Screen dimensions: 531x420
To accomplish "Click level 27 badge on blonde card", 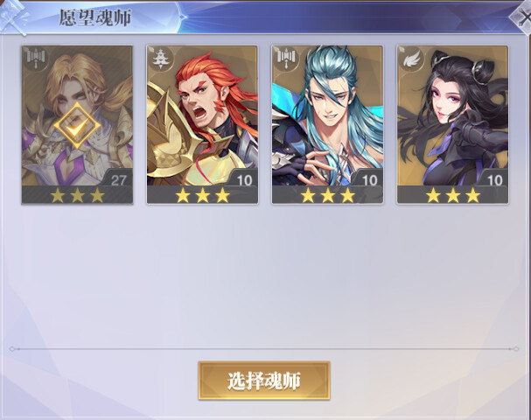I will coord(118,178).
